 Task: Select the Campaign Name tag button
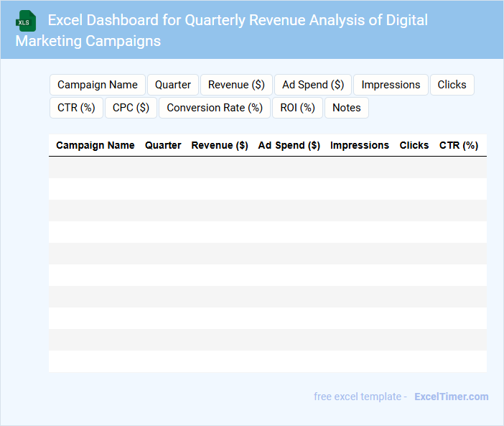point(98,85)
